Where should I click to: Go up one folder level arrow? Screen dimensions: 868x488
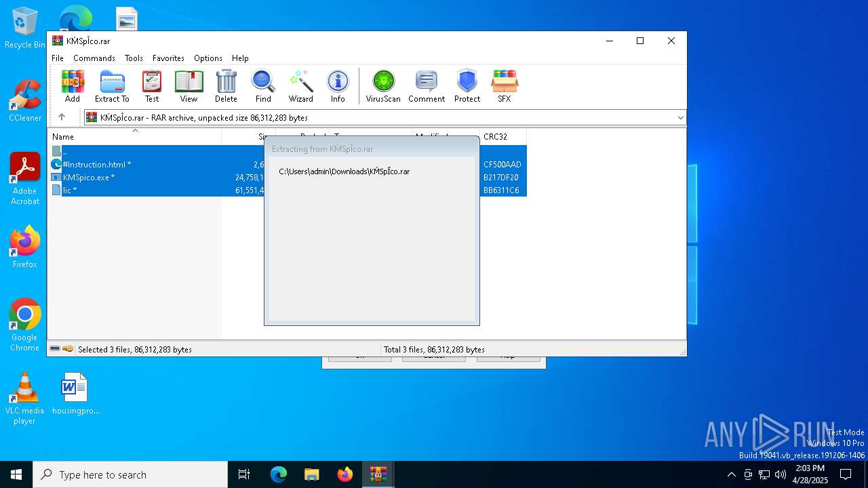62,117
